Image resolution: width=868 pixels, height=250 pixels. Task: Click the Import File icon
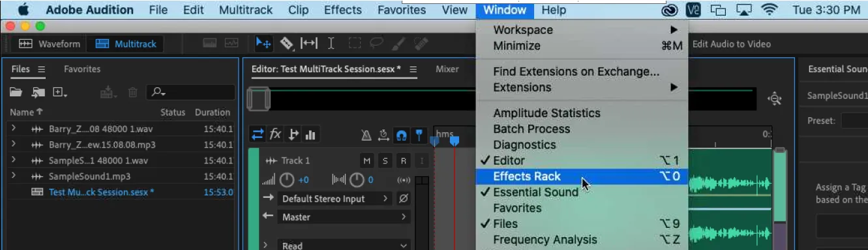[38, 92]
